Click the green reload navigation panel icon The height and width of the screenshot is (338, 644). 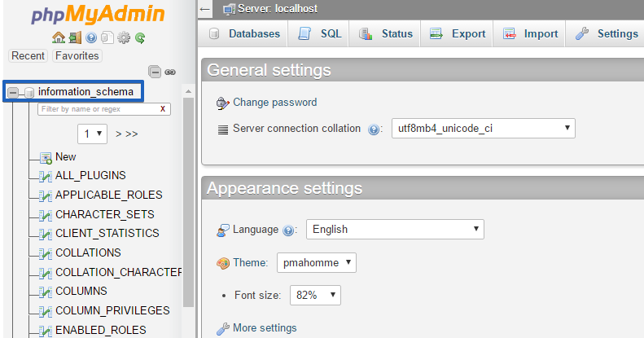[x=140, y=37]
